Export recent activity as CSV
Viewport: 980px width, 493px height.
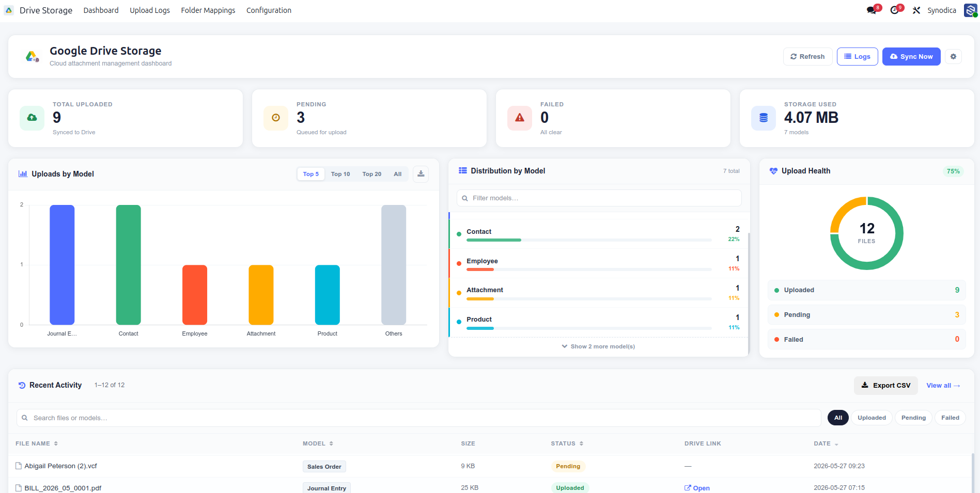pyautogui.click(x=886, y=386)
